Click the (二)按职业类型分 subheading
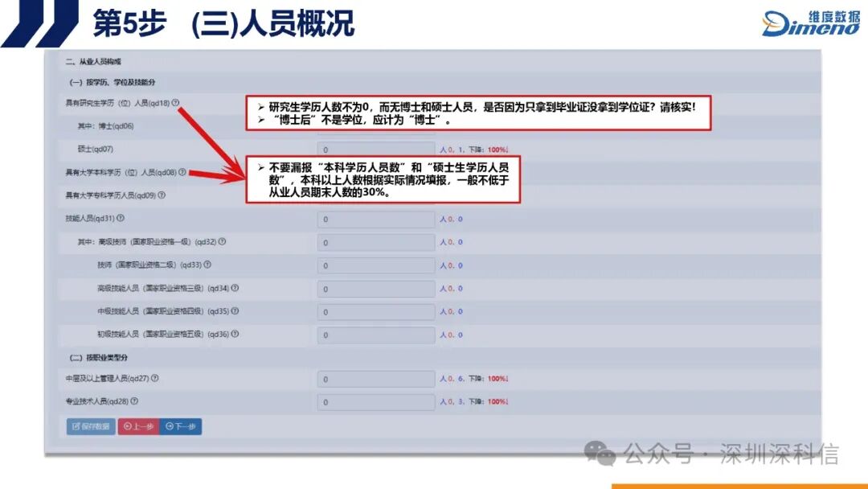868x489 pixels. click(98, 358)
